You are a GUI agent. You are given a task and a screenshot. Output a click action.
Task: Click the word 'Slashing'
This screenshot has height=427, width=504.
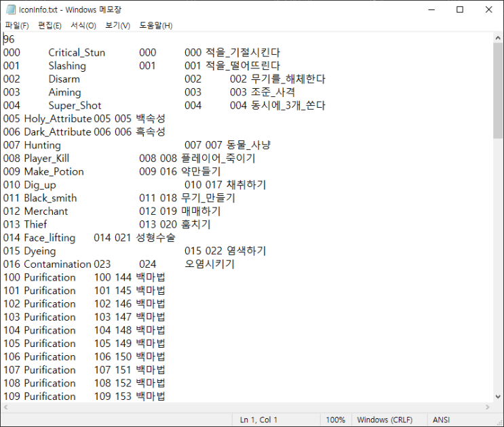point(67,66)
